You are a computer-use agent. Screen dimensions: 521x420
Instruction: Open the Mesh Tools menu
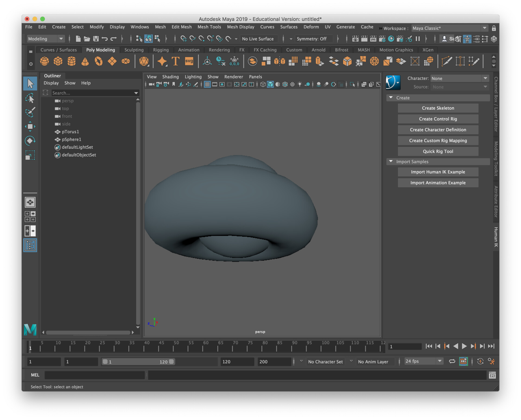(209, 27)
